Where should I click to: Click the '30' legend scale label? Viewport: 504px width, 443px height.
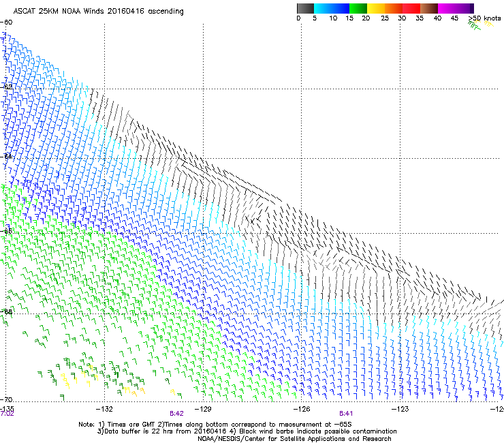click(x=402, y=18)
